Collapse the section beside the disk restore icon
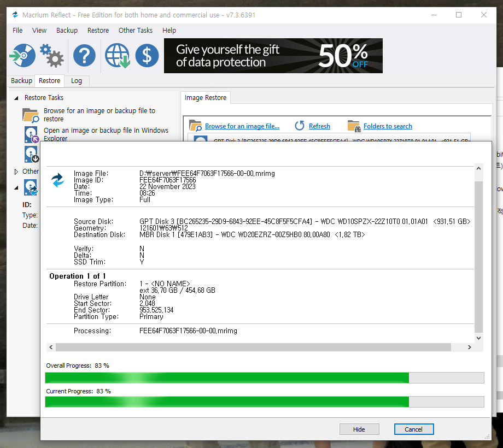Image resolution: width=503 pixels, height=448 pixels. coord(16,188)
